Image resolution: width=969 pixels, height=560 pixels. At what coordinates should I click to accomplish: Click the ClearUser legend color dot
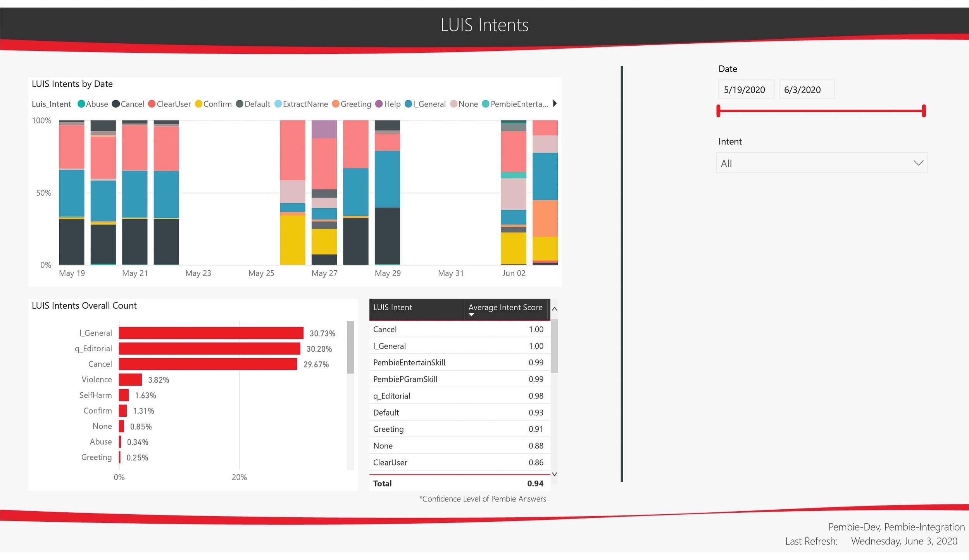tap(152, 104)
